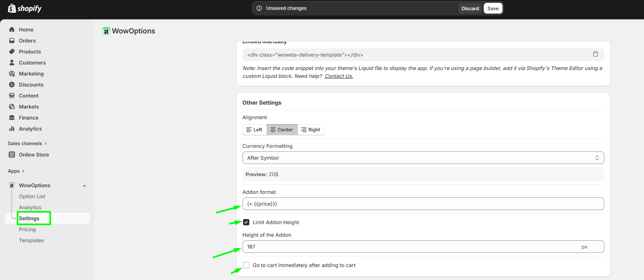Image resolution: width=644 pixels, height=280 pixels.
Task: Set alignment to Left
Action: point(254,130)
